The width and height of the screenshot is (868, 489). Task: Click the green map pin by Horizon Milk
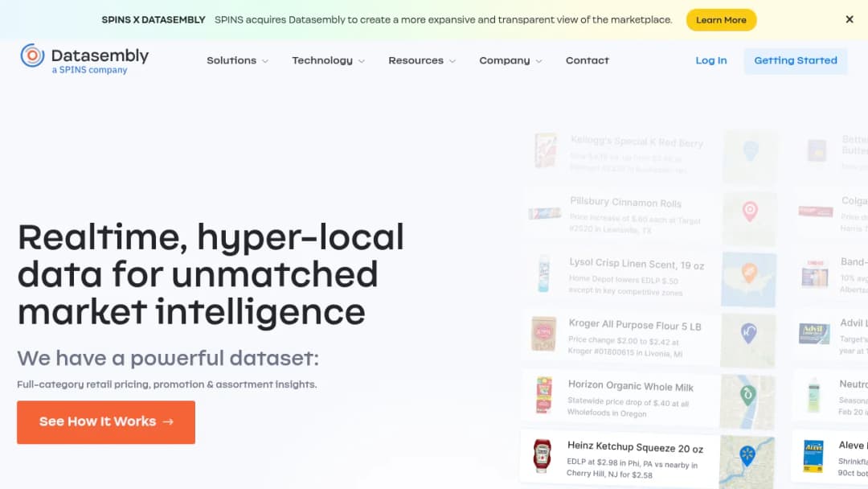click(748, 395)
